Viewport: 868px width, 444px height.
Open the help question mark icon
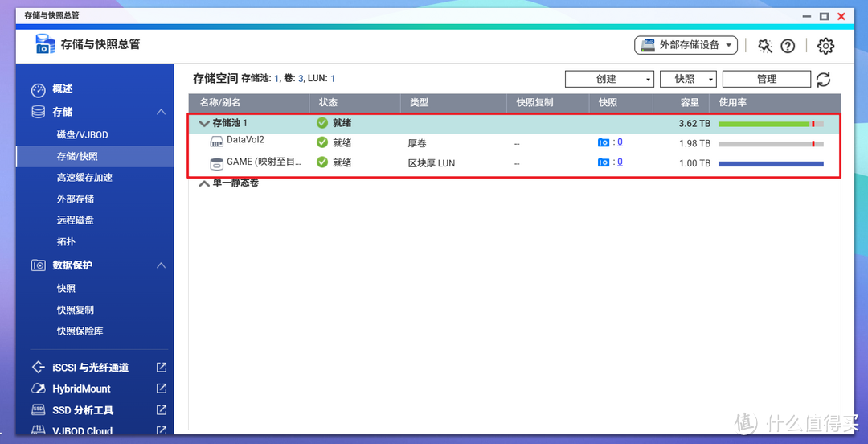[788, 46]
